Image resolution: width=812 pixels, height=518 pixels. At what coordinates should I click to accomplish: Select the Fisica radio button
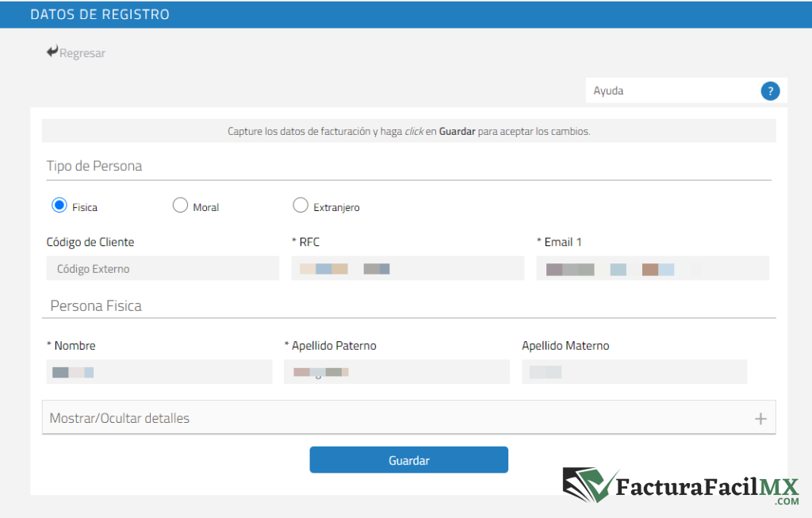click(59, 205)
